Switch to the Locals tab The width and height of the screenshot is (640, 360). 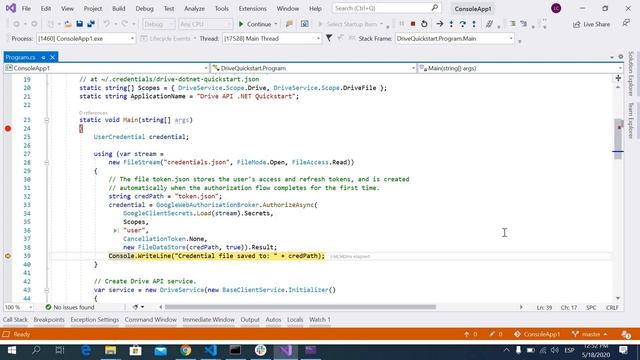tap(295, 320)
